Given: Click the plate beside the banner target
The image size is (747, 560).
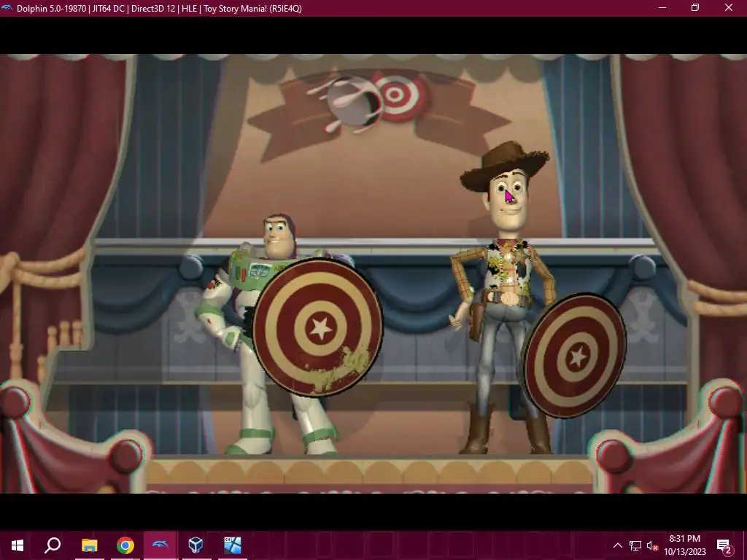Looking at the screenshot, I should pyautogui.click(x=352, y=103).
